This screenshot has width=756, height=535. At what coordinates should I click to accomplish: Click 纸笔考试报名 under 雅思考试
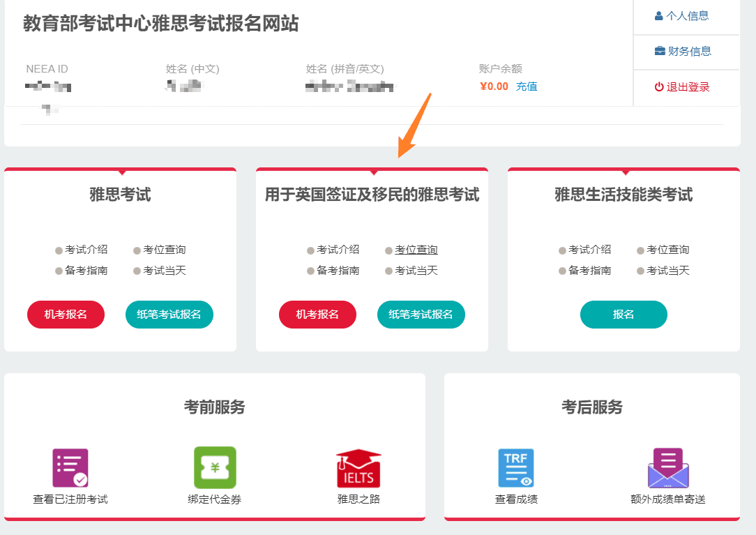pos(169,315)
